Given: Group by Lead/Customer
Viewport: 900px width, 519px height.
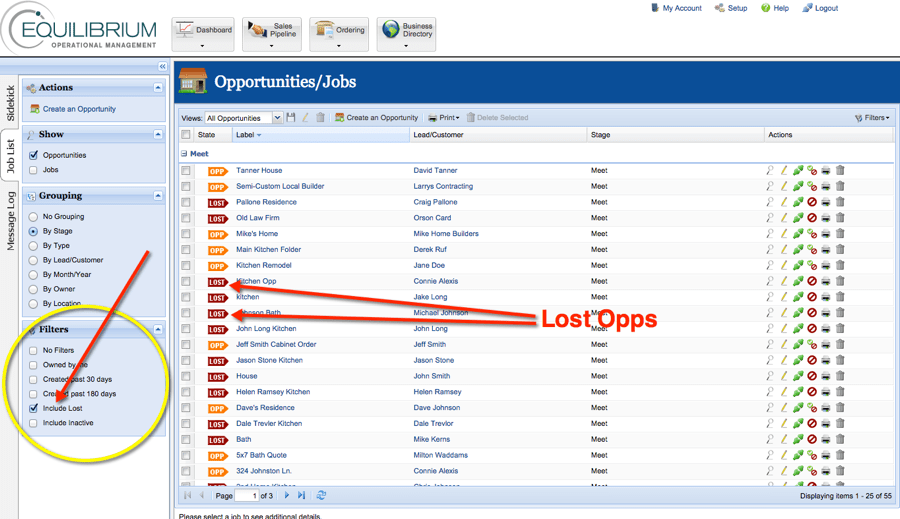Looking at the screenshot, I should click(x=33, y=260).
